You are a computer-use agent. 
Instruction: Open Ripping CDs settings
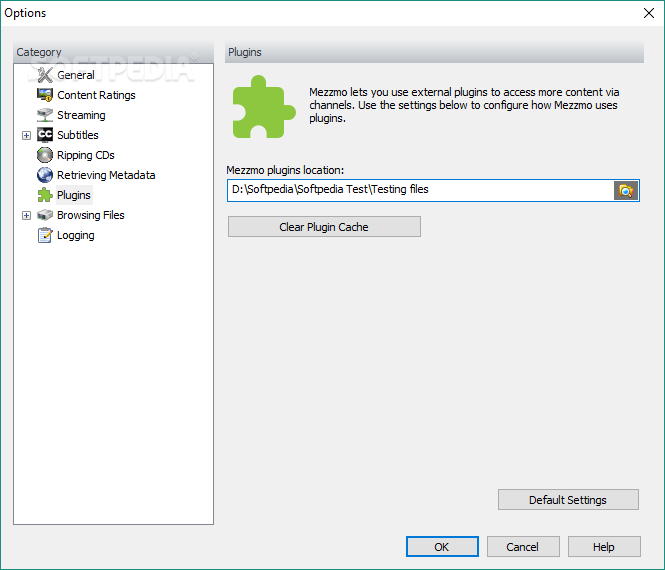86,155
